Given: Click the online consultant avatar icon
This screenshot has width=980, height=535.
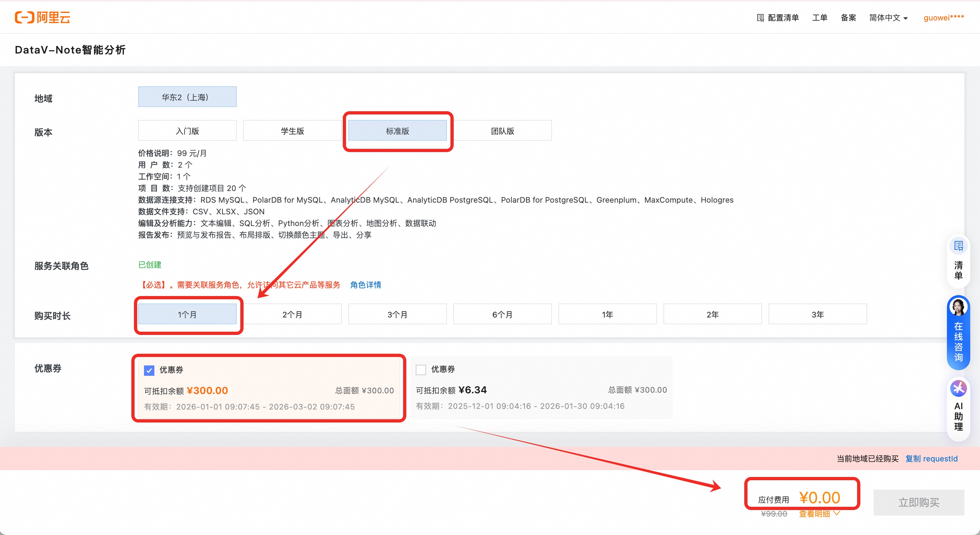Looking at the screenshot, I should pos(958,307).
